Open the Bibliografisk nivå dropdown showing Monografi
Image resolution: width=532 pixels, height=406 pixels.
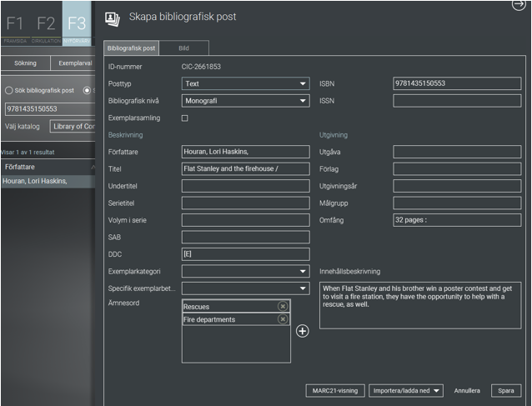(x=246, y=101)
